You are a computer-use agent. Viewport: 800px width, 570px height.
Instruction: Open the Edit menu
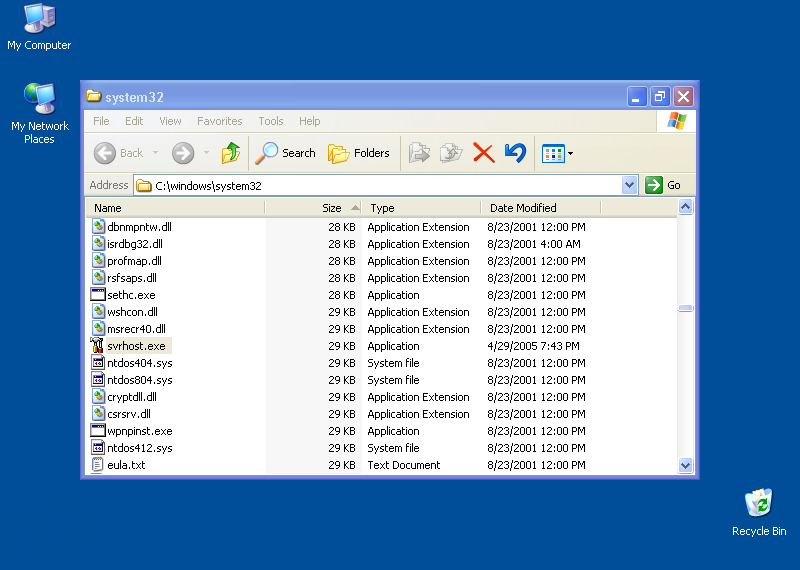point(134,121)
